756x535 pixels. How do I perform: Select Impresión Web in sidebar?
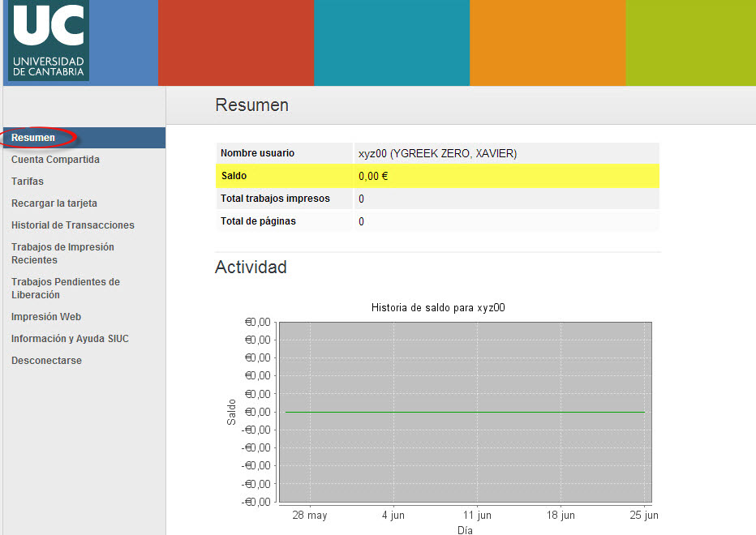pos(46,317)
